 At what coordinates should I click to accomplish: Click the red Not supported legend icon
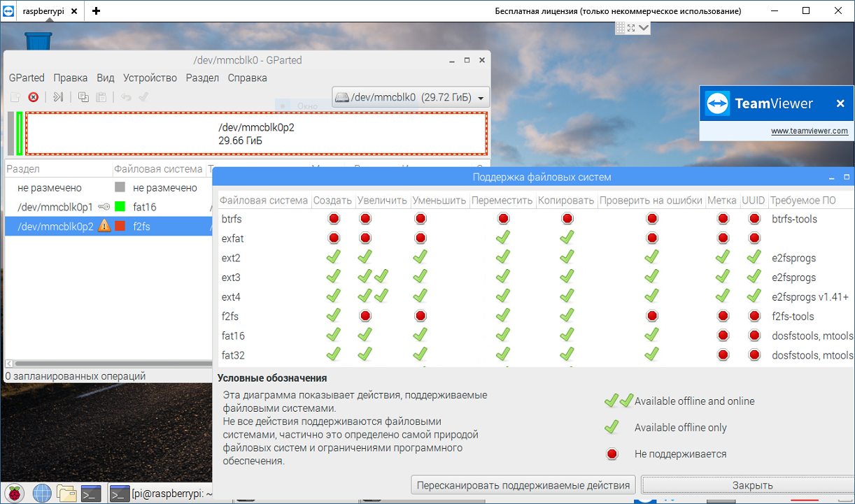tap(613, 454)
